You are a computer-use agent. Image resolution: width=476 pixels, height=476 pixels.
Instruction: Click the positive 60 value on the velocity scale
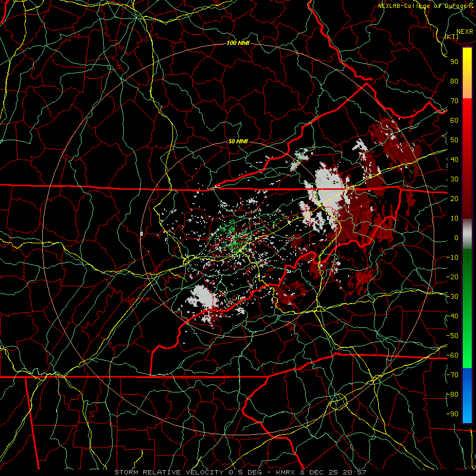(x=454, y=120)
